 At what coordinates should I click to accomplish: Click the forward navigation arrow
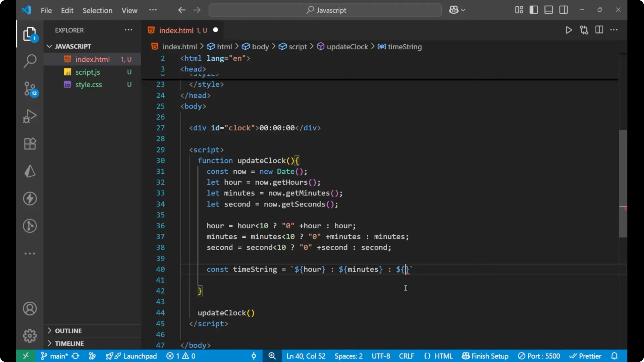[x=197, y=10]
